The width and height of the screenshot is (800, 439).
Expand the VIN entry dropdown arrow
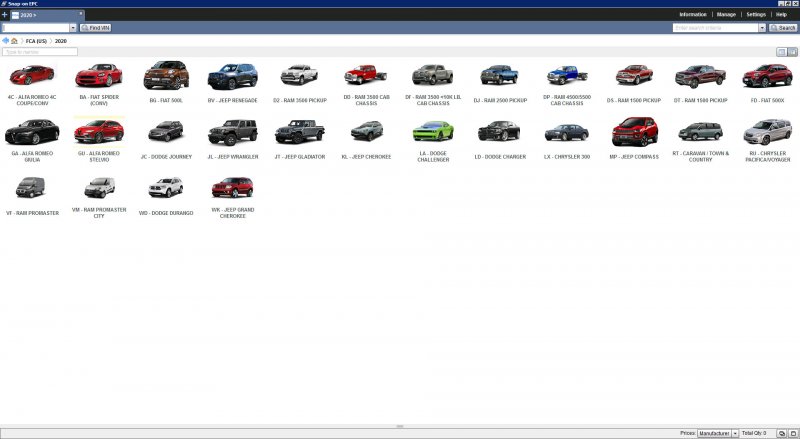(x=73, y=28)
